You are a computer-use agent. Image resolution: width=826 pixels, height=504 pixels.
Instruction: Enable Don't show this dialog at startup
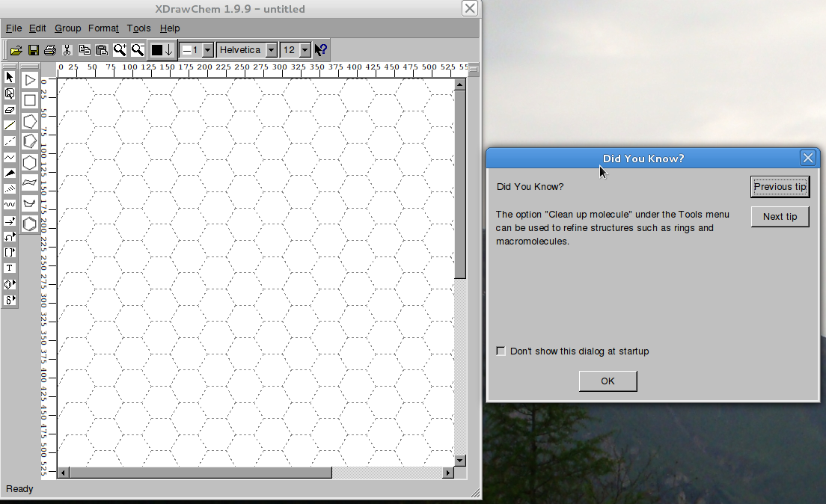pos(501,351)
